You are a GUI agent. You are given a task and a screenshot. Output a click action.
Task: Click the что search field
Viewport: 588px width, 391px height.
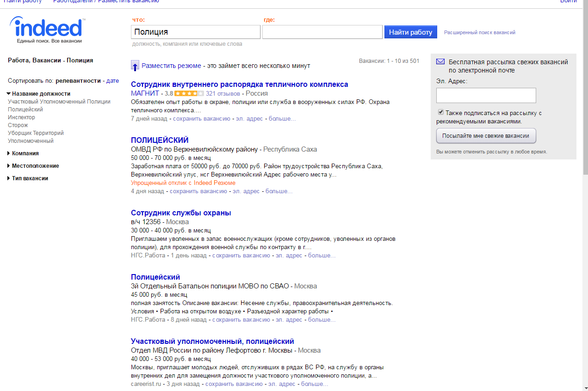point(196,32)
